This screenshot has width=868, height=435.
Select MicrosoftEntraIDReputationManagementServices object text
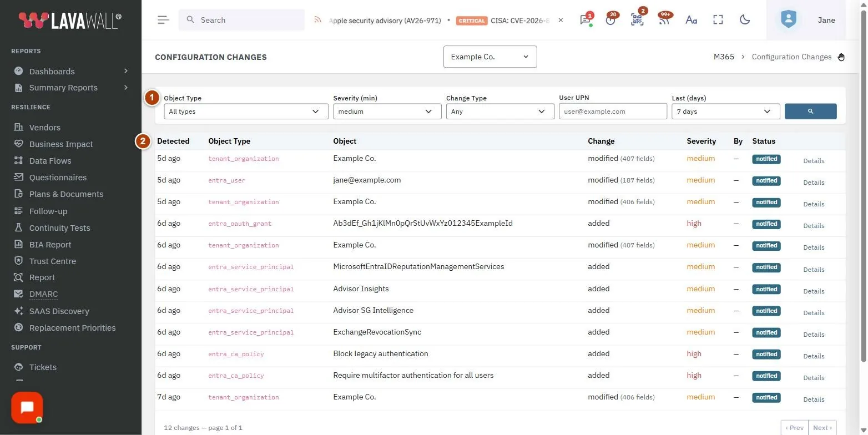point(418,266)
